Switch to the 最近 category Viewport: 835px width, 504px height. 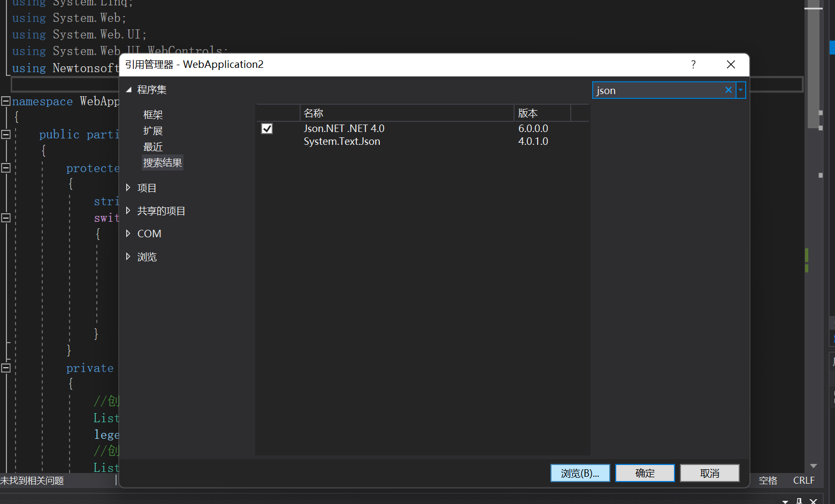pyautogui.click(x=152, y=146)
